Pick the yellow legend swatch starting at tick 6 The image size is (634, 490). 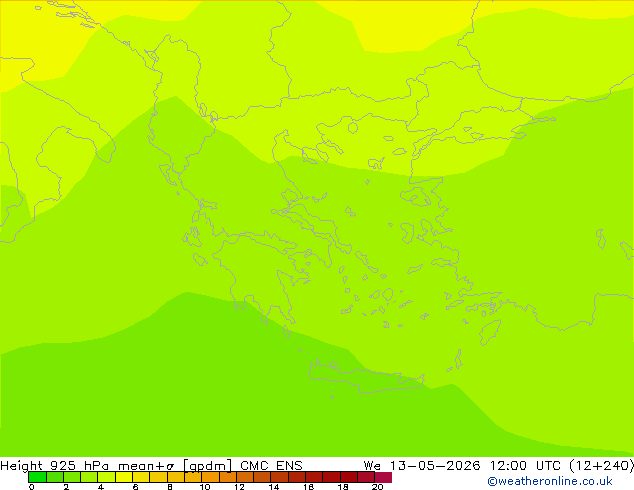pyautogui.click(x=142, y=477)
